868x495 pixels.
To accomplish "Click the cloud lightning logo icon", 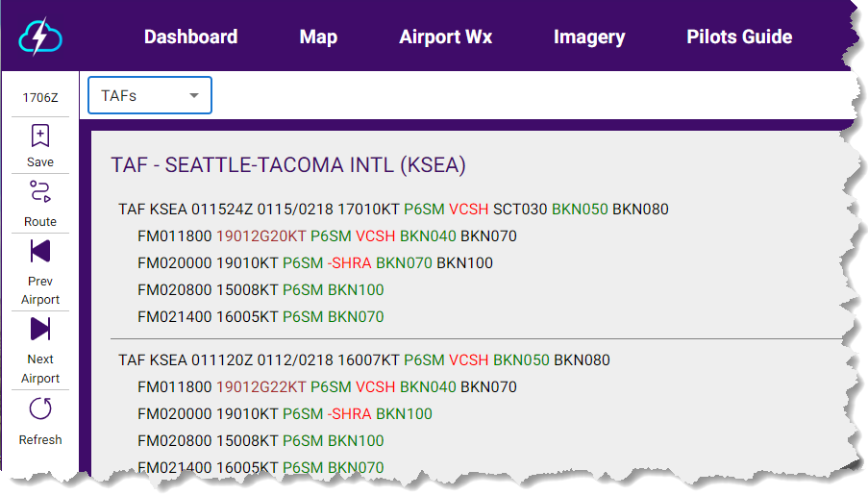I will tap(40, 37).
